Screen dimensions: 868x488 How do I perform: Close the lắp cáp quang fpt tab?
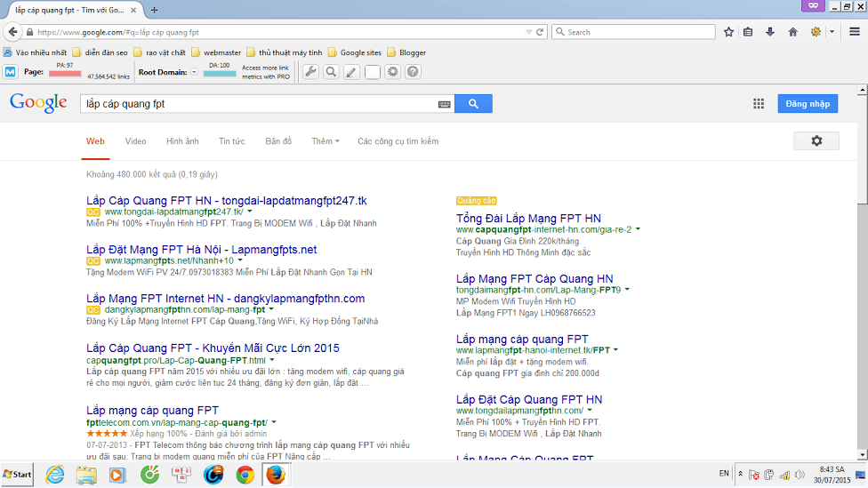click(x=133, y=10)
